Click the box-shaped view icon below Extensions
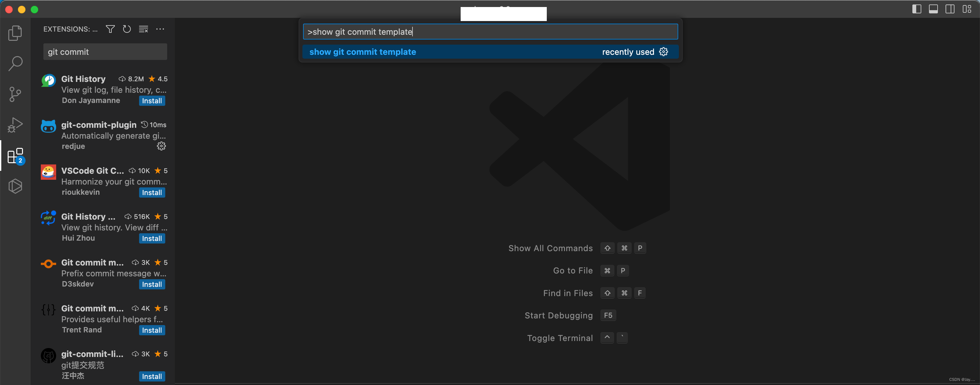Screen dimensions: 980x385 (x=15, y=186)
